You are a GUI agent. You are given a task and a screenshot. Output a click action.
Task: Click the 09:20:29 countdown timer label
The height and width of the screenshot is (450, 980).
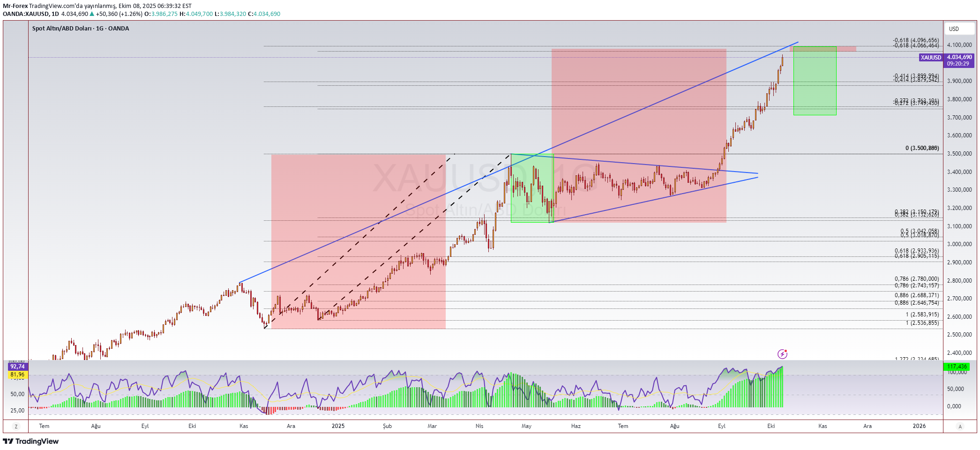point(958,64)
